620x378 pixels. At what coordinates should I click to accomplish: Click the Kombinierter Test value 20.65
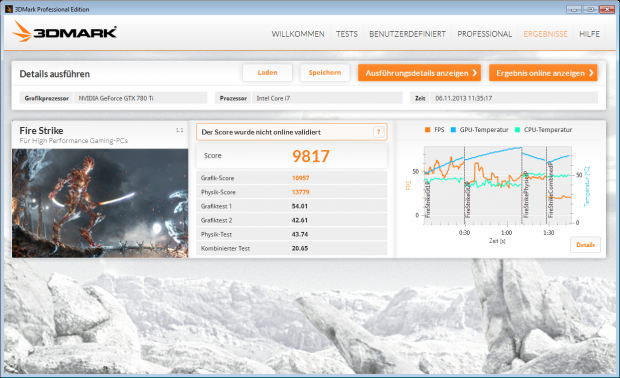(x=300, y=248)
